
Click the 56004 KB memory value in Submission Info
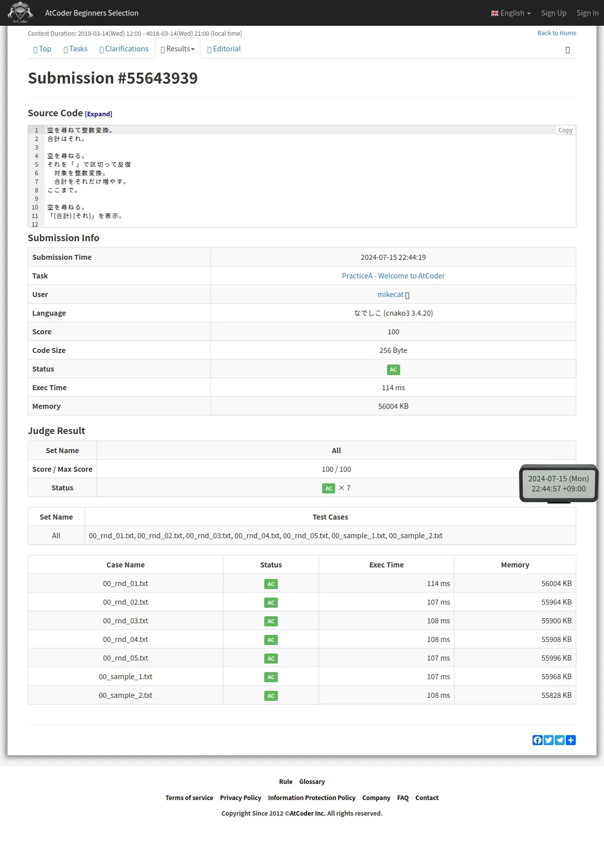(x=393, y=406)
